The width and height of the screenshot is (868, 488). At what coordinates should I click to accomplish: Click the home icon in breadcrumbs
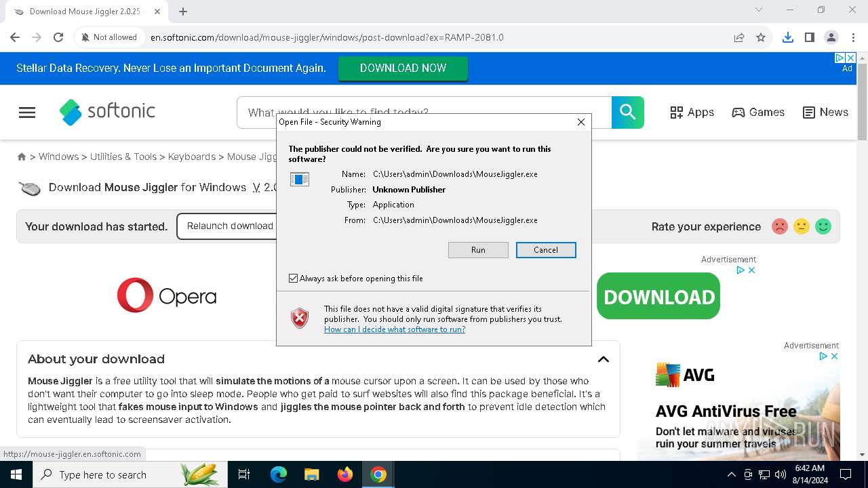pos(22,157)
